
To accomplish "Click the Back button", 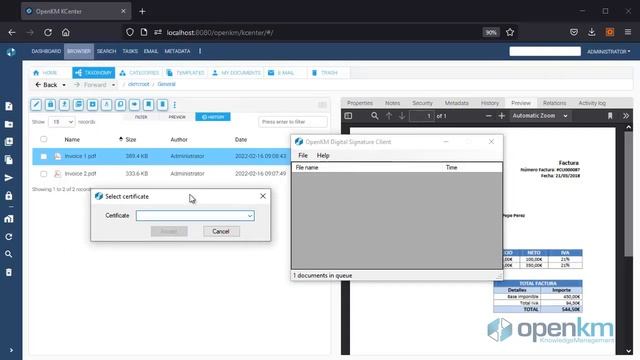I will point(47,85).
